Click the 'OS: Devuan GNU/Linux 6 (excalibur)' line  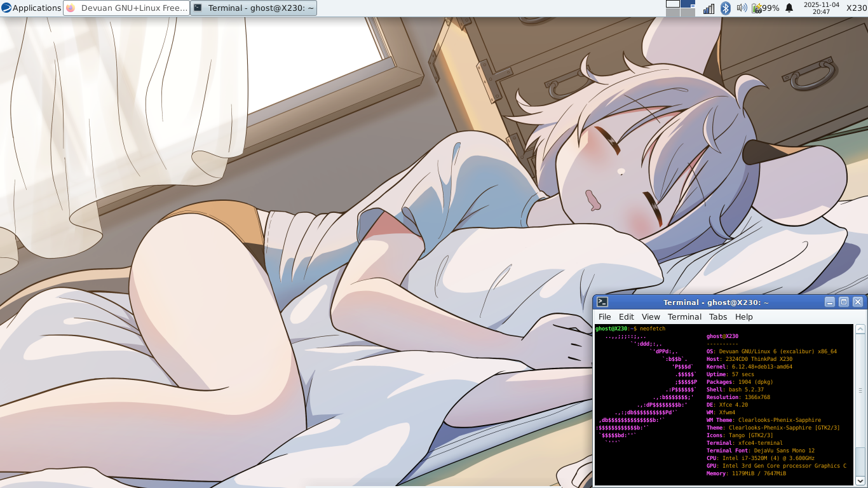tap(771, 351)
